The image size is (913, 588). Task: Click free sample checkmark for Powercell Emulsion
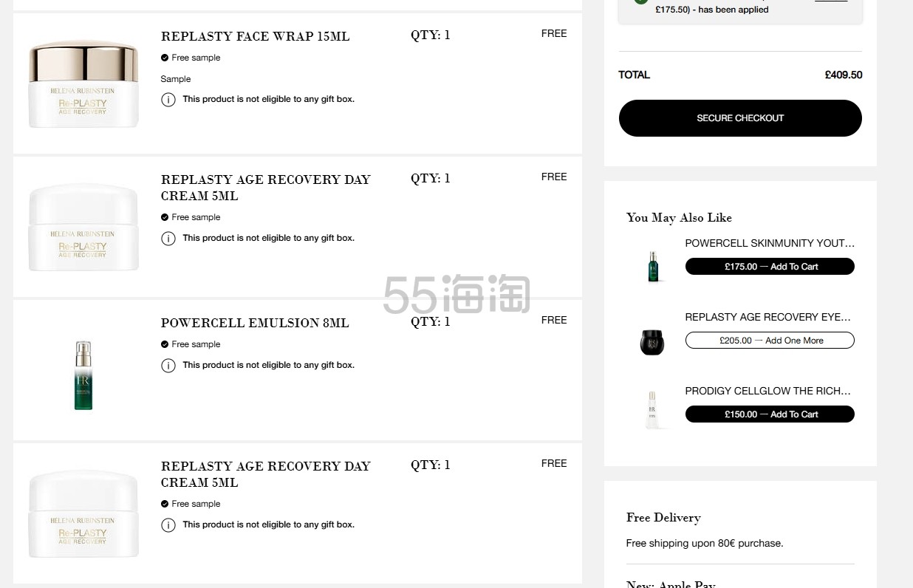[x=165, y=344]
